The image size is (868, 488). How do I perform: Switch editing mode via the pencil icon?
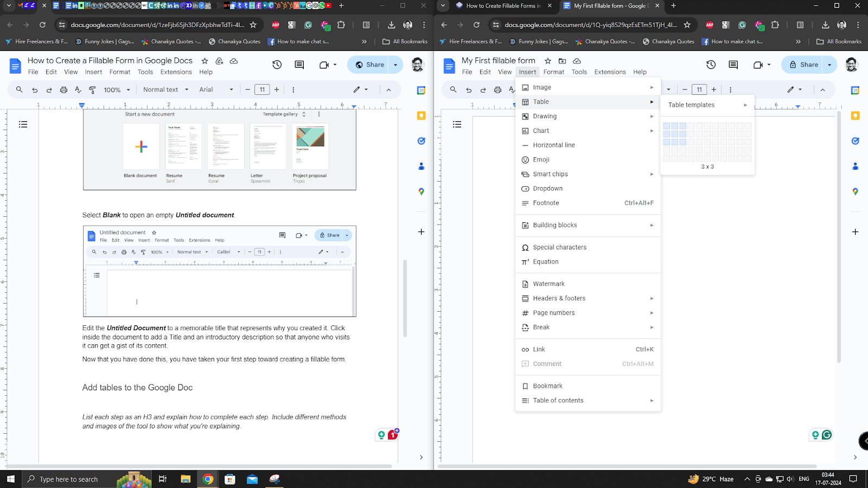click(356, 89)
